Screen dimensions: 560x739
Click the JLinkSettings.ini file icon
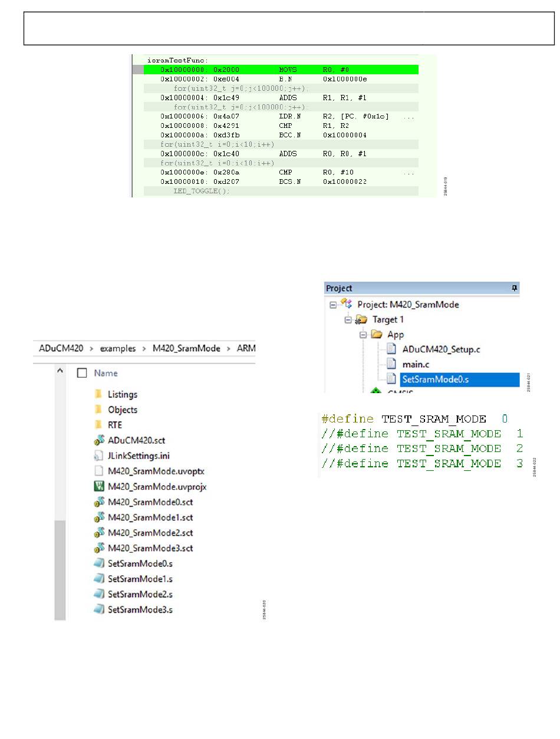pos(99,456)
